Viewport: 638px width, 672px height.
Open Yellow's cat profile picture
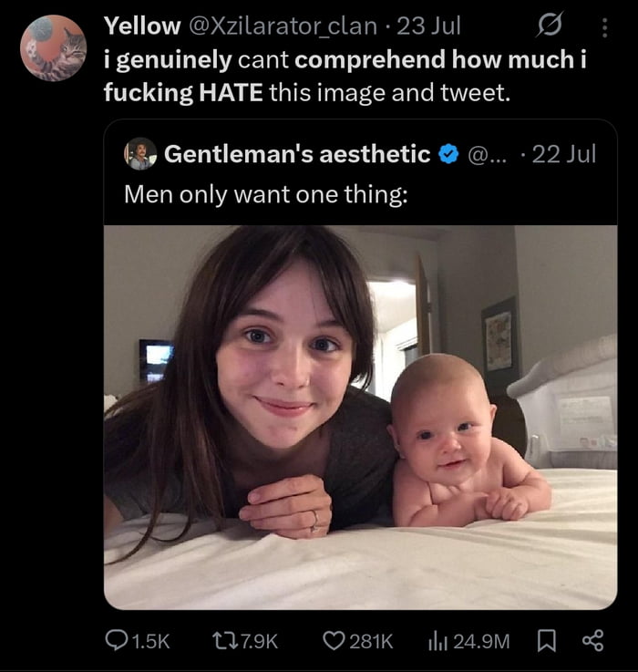point(54,48)
